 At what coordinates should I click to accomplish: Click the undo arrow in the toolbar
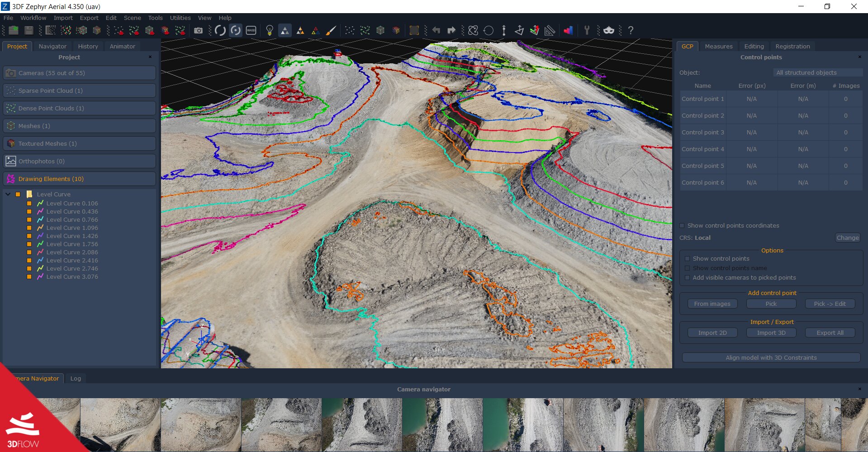tap(436, 30)
